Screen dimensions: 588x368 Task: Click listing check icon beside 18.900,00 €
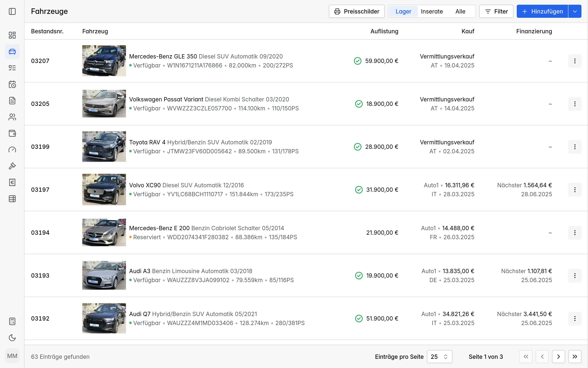[359, 104]
